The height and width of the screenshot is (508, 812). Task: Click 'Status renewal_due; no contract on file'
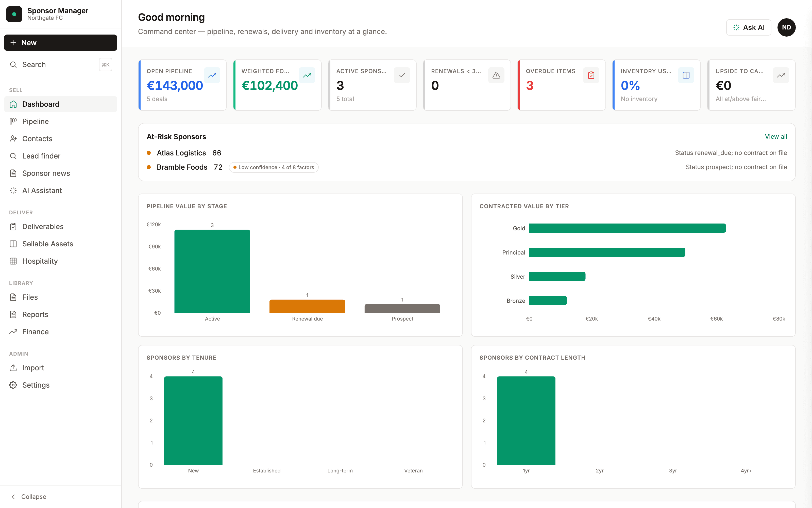[x=731, y=153]
